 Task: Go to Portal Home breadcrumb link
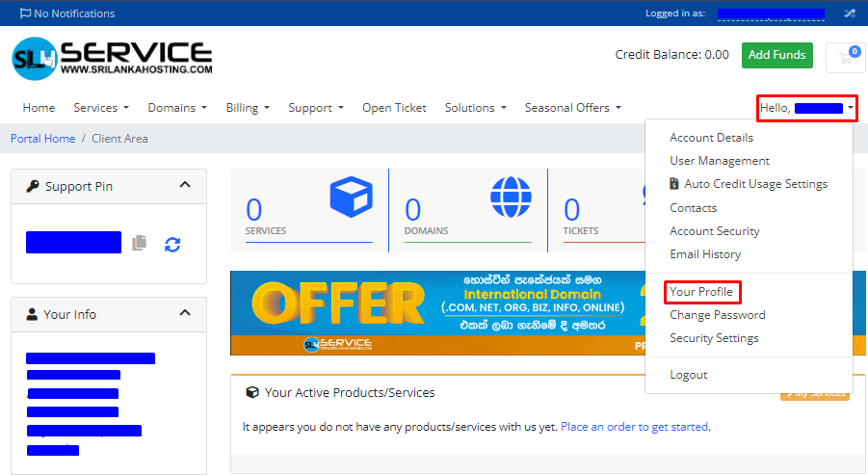(x=42, y=139)
